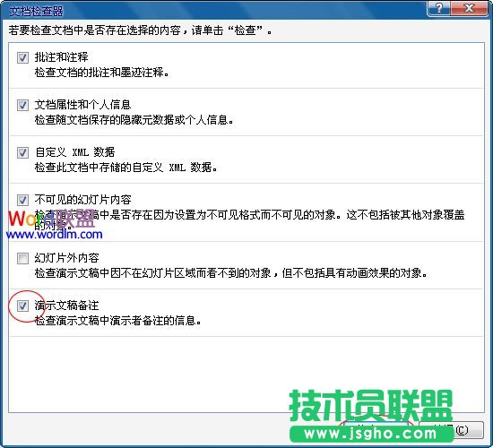Click the highlighted 检查 button behind the watermark
The image size is (493, 448).
[376, 430]
